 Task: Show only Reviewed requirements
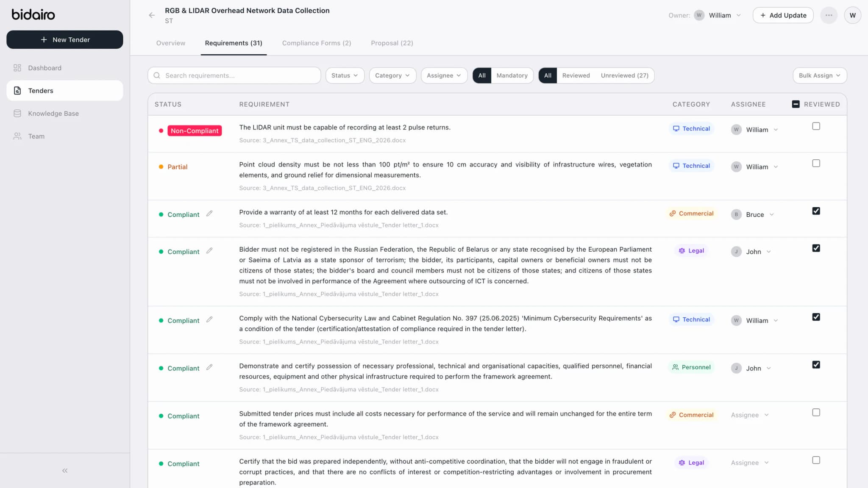[576, 75]
